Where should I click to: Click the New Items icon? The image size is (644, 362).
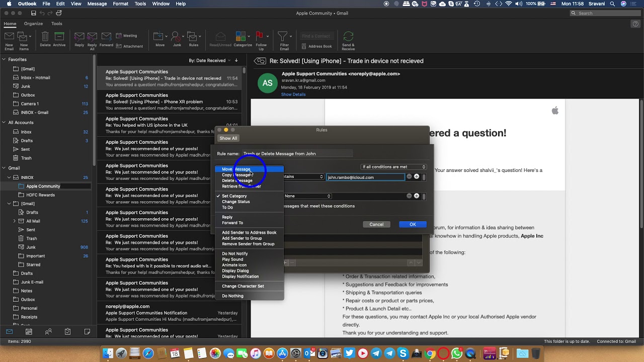pyautogui.click(x=23, y=37)
